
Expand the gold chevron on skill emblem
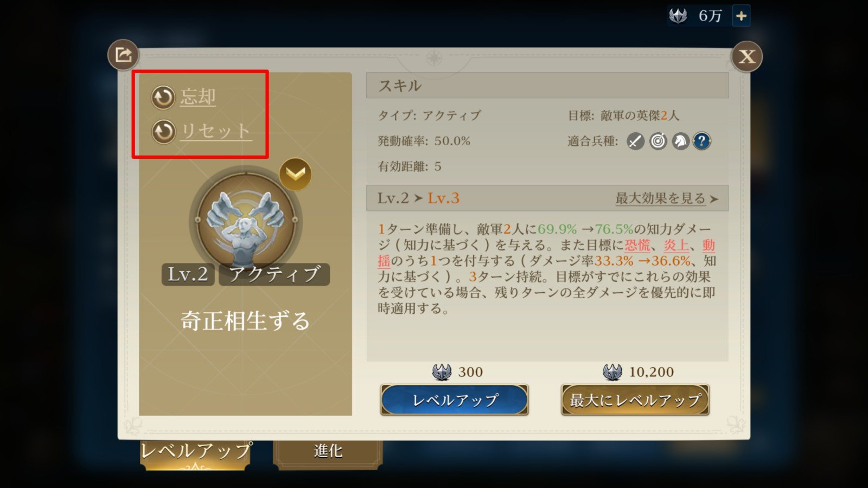pos(296,174)
